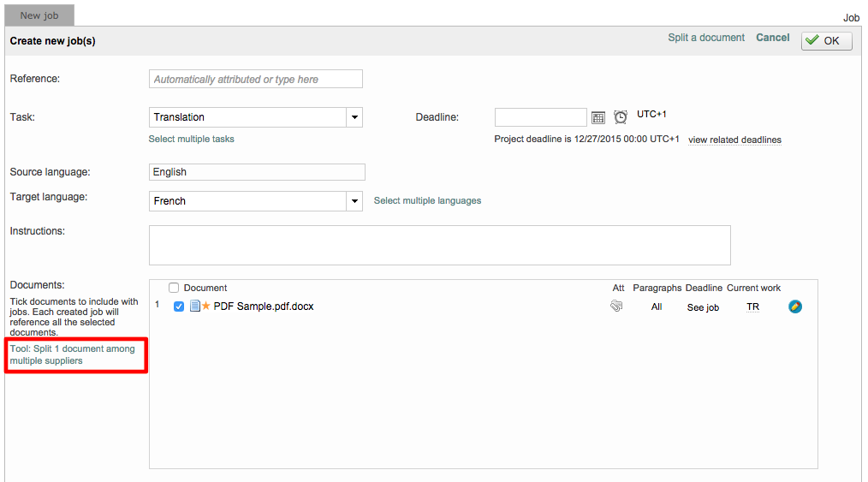Switch to the New job tab
This screenshot has width=868, height=482.
39,15
